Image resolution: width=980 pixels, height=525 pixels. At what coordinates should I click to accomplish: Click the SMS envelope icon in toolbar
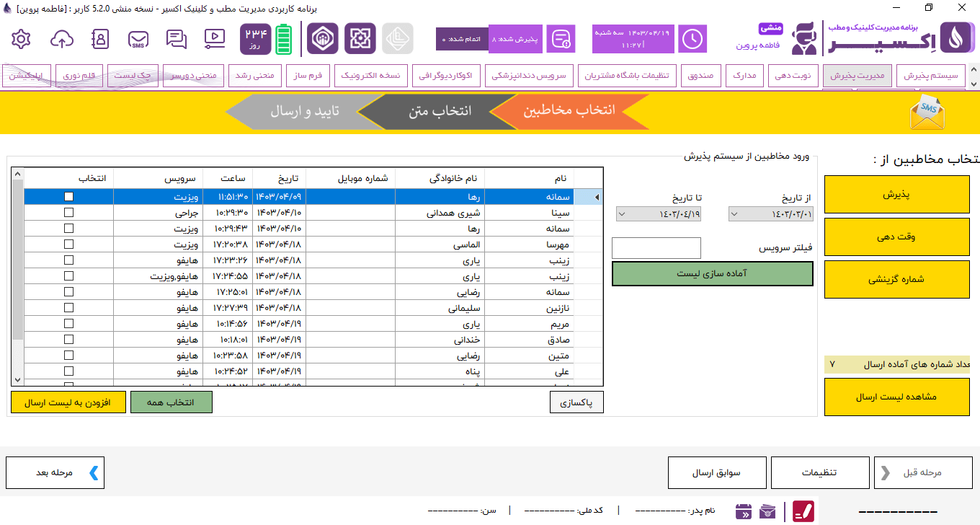[x=138, y=39]
